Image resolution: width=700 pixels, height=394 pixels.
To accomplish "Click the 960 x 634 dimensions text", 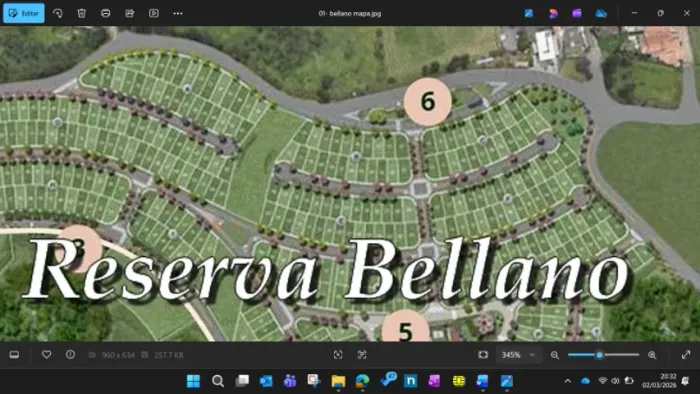I will coord(118,355).
